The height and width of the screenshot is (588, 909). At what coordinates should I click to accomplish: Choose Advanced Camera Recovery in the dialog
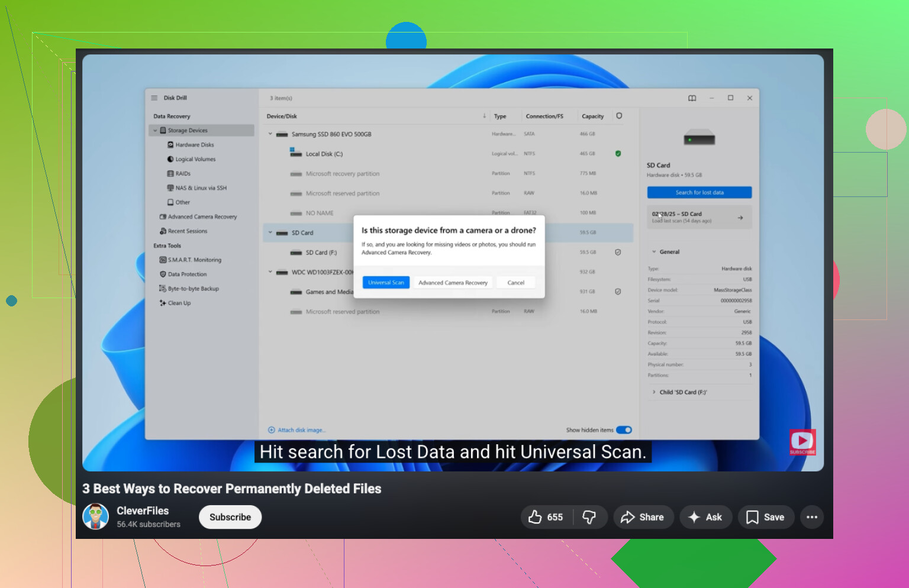coord(453,283)
